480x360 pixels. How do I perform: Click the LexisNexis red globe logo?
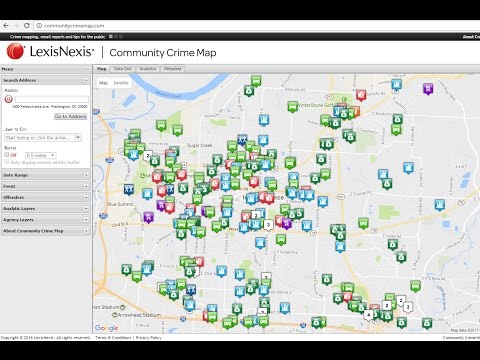point(15,51)
